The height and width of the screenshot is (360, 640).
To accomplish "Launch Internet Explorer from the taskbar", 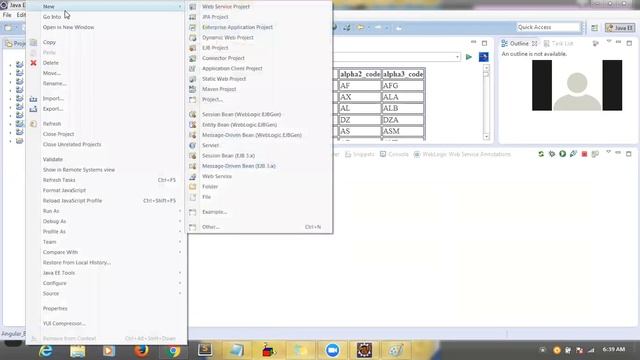I will click(x=46, y=351).
